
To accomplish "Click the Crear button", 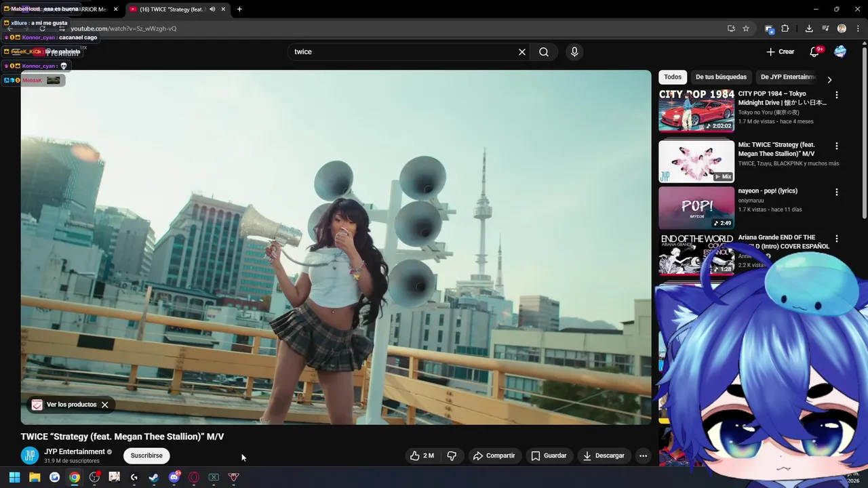I will click(780, 52).
